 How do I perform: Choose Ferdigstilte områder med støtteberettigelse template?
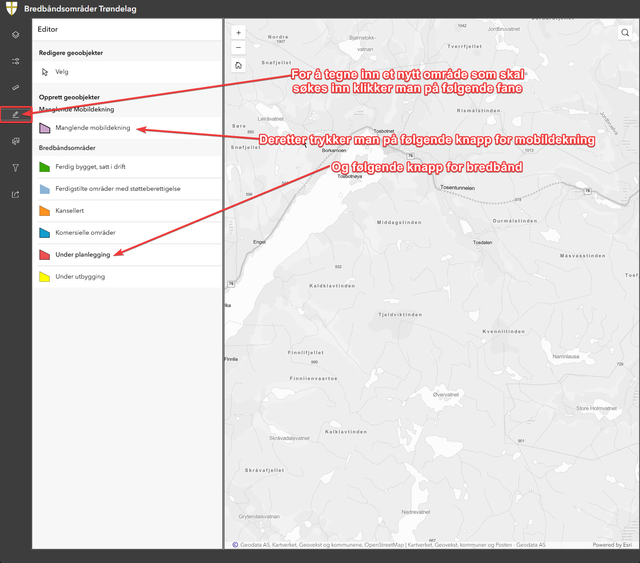point(127,189)
